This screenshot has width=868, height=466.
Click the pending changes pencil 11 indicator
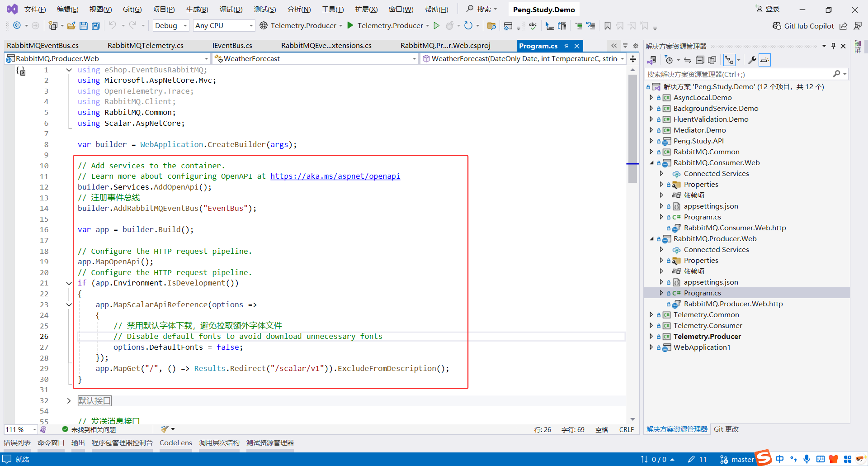[697, 460]
